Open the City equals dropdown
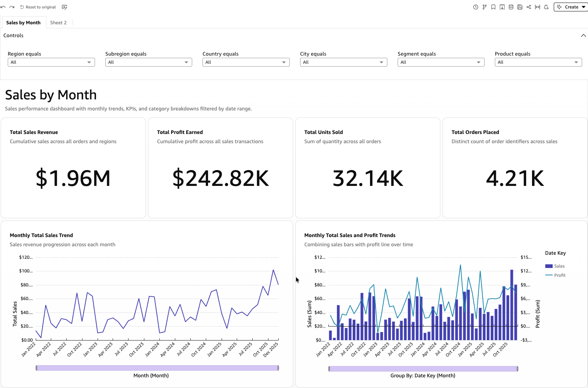This screenshot has width=588, height=388. point(344,62)
